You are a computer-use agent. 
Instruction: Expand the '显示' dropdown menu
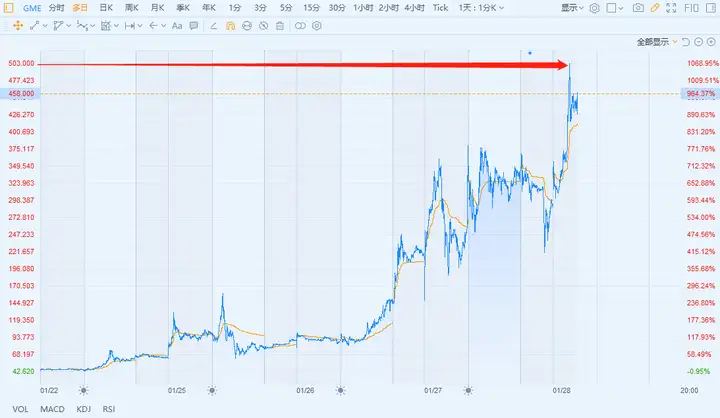pos(571,7)
